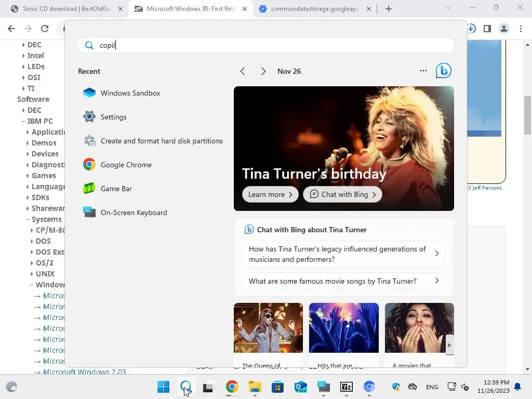Click the notification bell in the tray
Image resolution: width=532 pixels, height=399 pixels.
518,387
